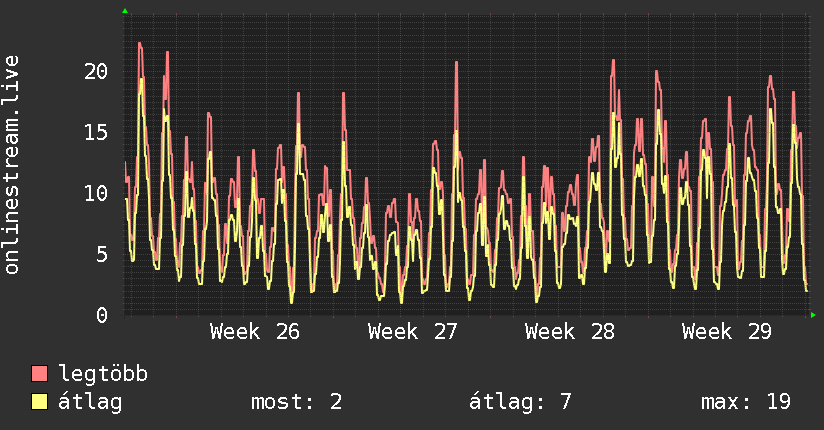Click the 20 tick on the y-axis
Screen dimensions: 824x430
click(96, 71)
